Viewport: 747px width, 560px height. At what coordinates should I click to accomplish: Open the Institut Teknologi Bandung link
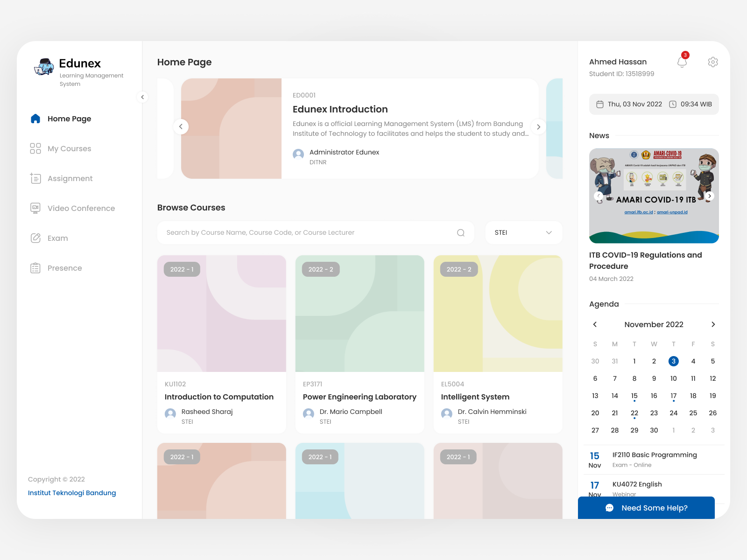coord(71,493)
